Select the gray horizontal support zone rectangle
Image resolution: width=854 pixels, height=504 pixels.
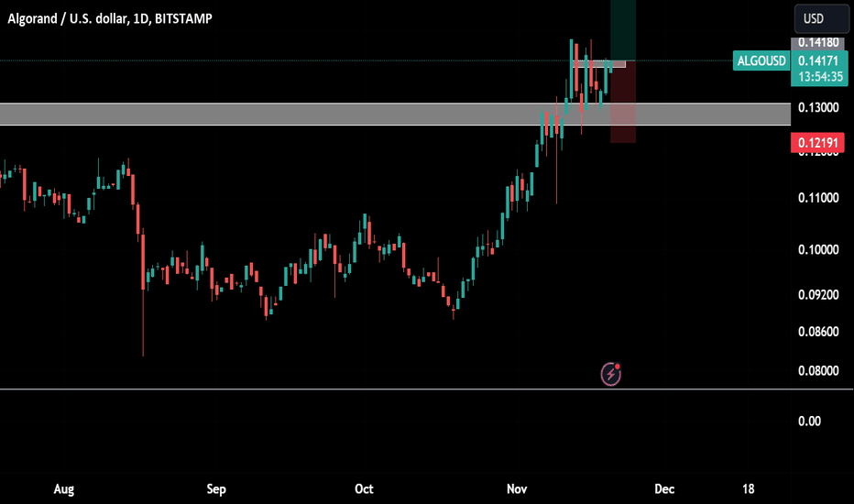coord(395,114)
